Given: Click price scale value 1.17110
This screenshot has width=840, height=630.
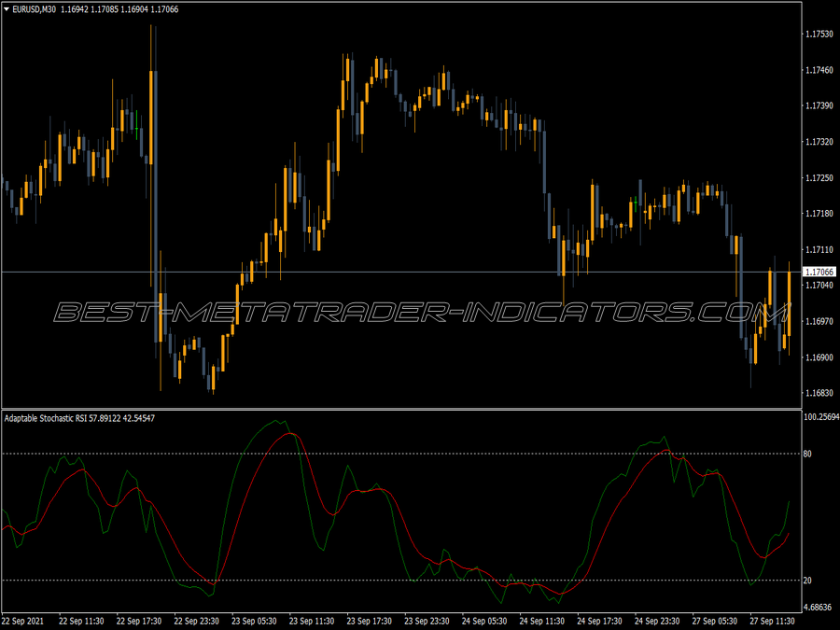Looking at the screenshot, I should click(x=819, y=249).
